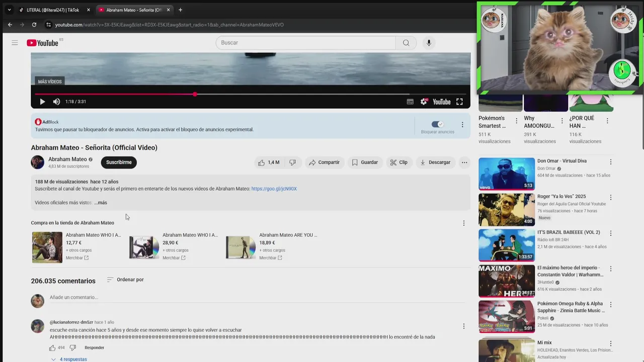The width and height of the screenshot is (644, 362).
Task: Open player settings gear
Action: click(424, 102)
